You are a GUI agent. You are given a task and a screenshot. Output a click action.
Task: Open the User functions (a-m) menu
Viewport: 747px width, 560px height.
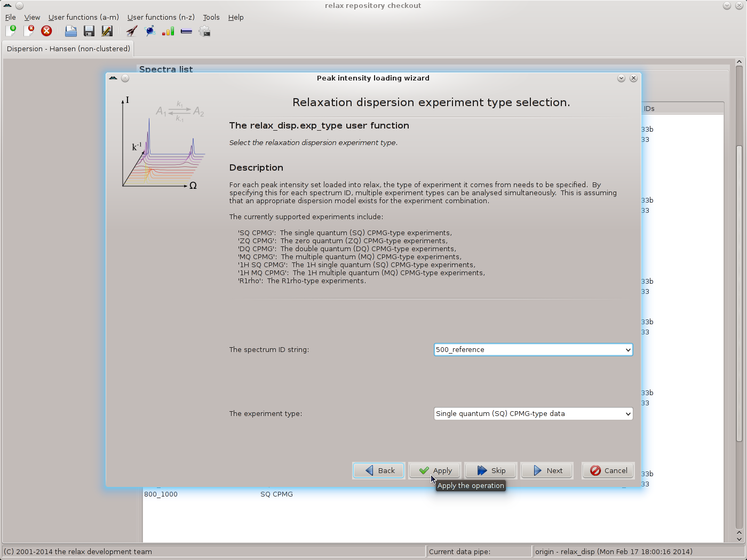coord(83,17)
